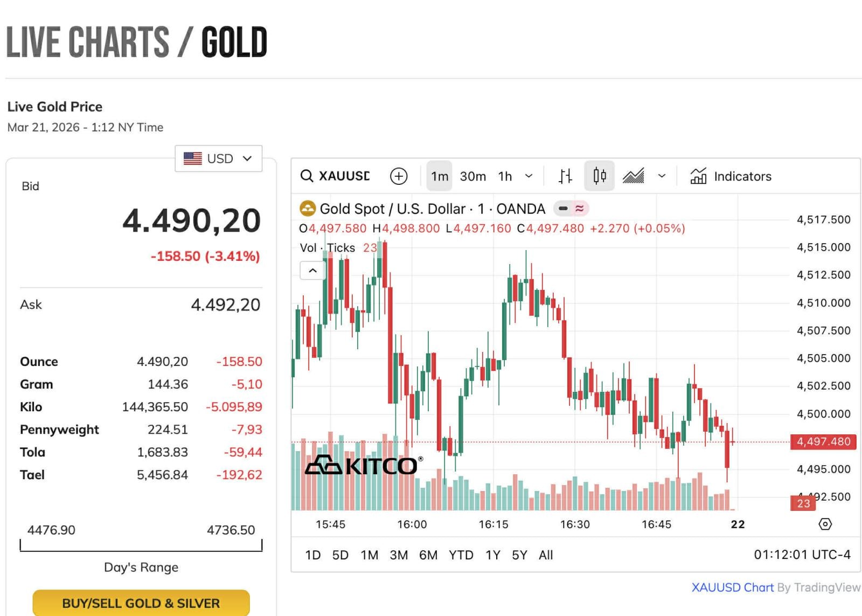The image size is (862, 616).
Task: Click BUY/SELL GOLD & SILVER button
Action: 141,603
